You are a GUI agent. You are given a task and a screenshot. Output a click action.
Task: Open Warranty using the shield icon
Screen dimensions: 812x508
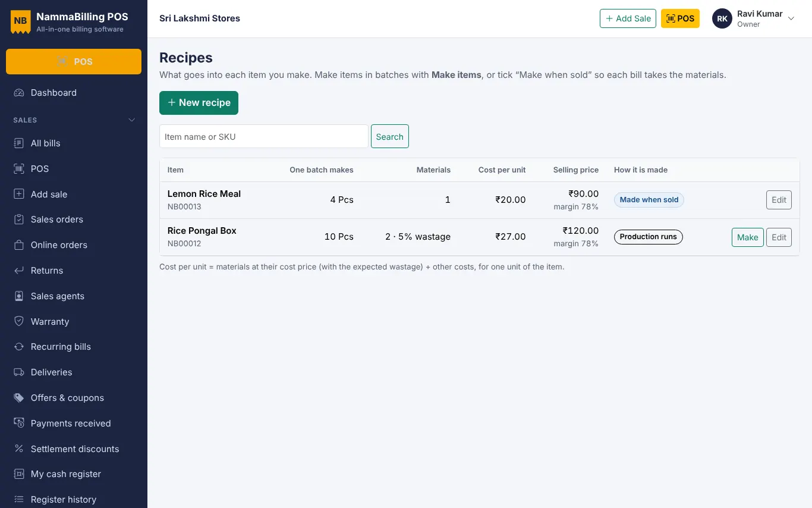coord(19,322)
